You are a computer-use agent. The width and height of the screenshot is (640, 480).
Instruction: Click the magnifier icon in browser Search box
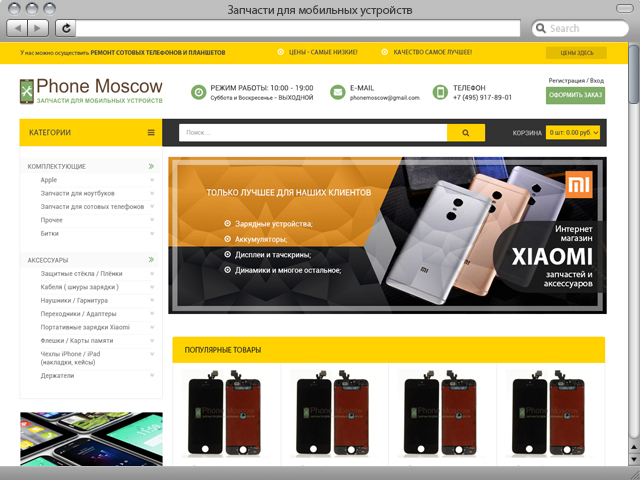click(541, 28)
